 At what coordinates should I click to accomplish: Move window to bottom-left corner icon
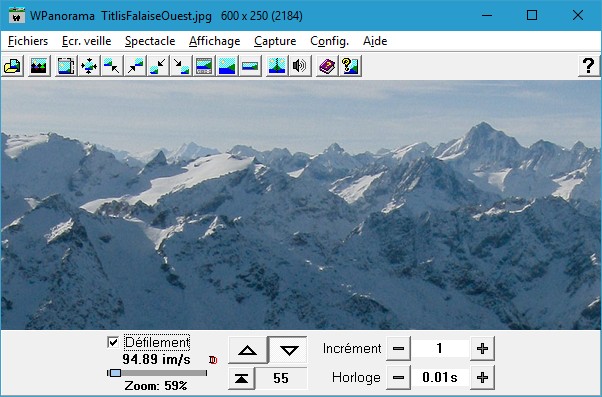point(158,66)
